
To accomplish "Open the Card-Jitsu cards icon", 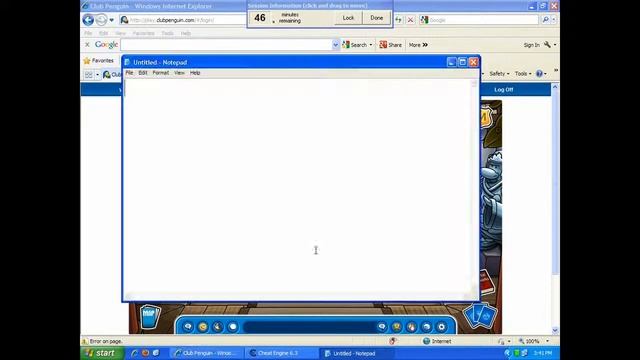I will coord(480,315).
